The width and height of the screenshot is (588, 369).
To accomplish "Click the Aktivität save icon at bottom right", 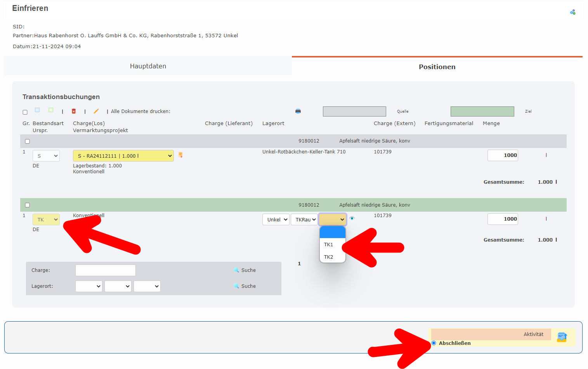I will (x=562, y=337).
